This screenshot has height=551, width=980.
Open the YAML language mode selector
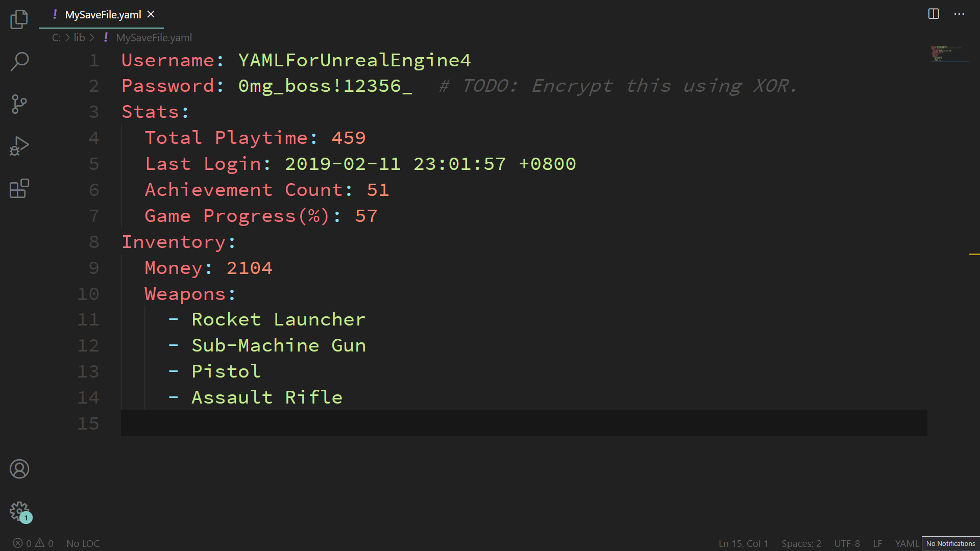point(906,543)
